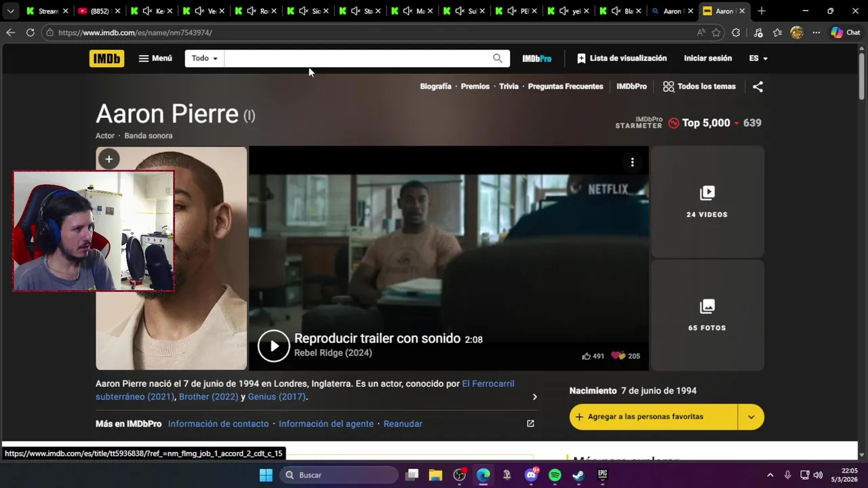Open the browser profile avatar
The height and width of the screenshot is (488, 868).
(x=797, y=33)
